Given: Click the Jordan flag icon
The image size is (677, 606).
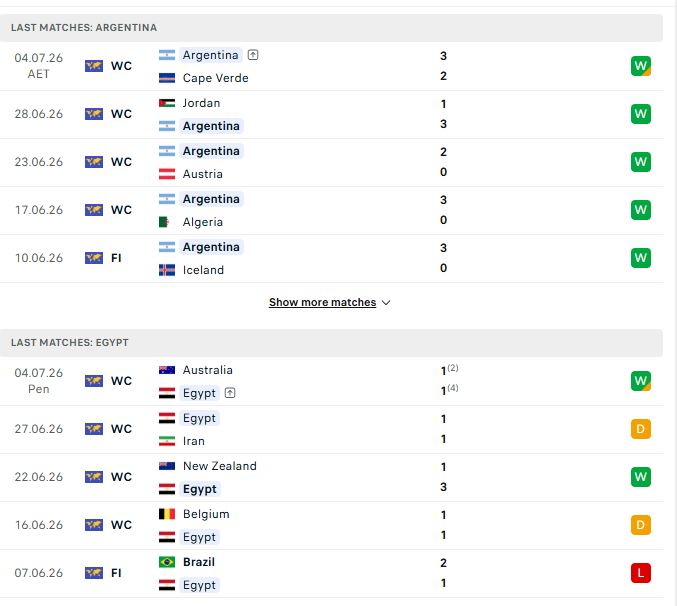Looking at the screenshot, I should (167, 103).
